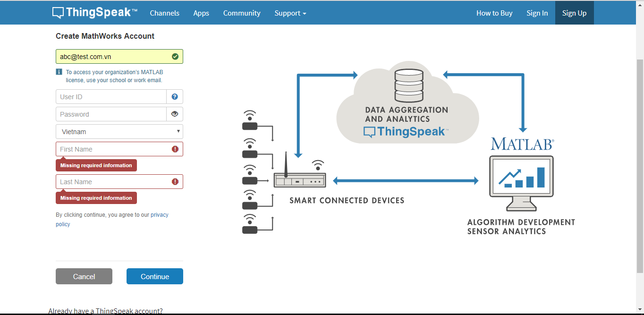Click the MATLAB logo text
This screenshot has width=644, height=315.
click(522, 144)
